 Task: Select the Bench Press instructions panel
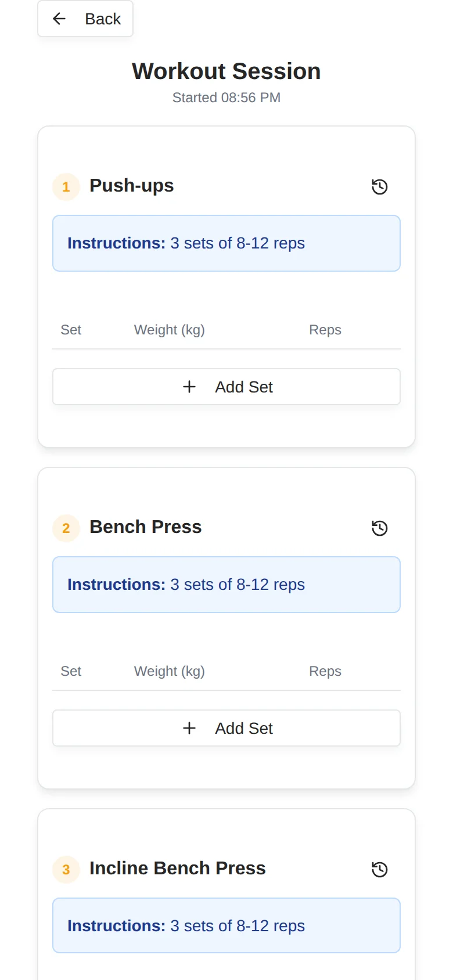click(x=227, y=585)
